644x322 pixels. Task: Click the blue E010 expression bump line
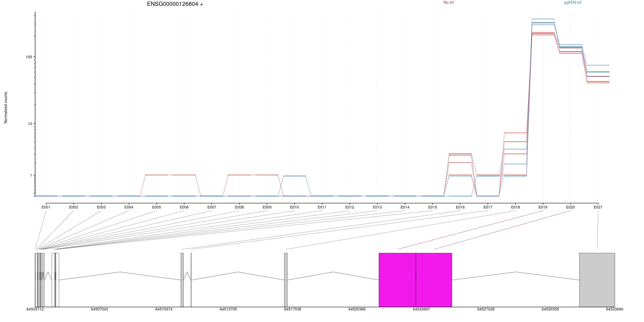pyautogui.click(x=294, y=176)
